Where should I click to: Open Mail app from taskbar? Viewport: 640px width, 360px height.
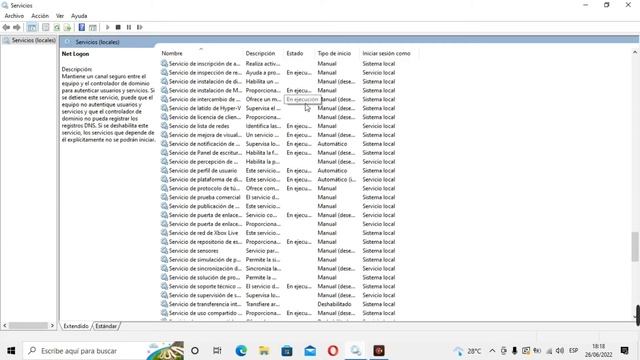(310, 351)
